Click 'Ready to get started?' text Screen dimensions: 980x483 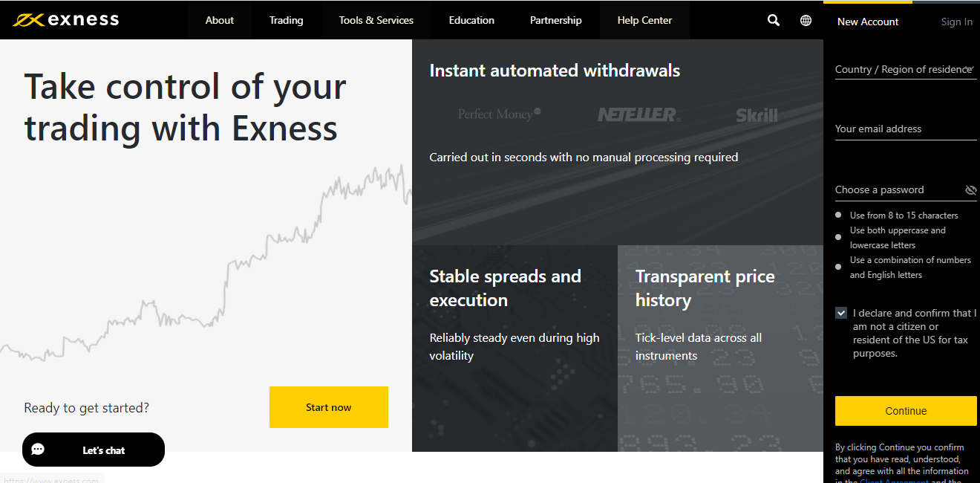click(x=87, y=408)
